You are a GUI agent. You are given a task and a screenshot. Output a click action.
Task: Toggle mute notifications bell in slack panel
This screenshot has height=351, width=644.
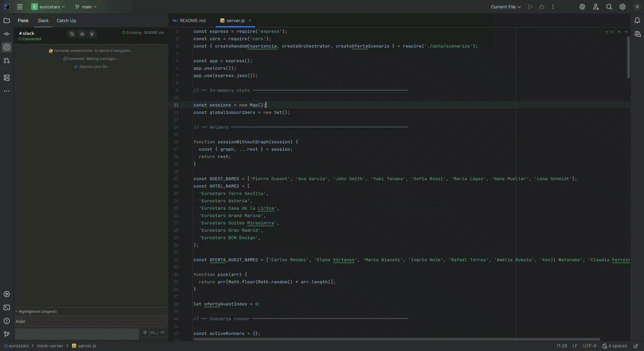pos(72,34)
